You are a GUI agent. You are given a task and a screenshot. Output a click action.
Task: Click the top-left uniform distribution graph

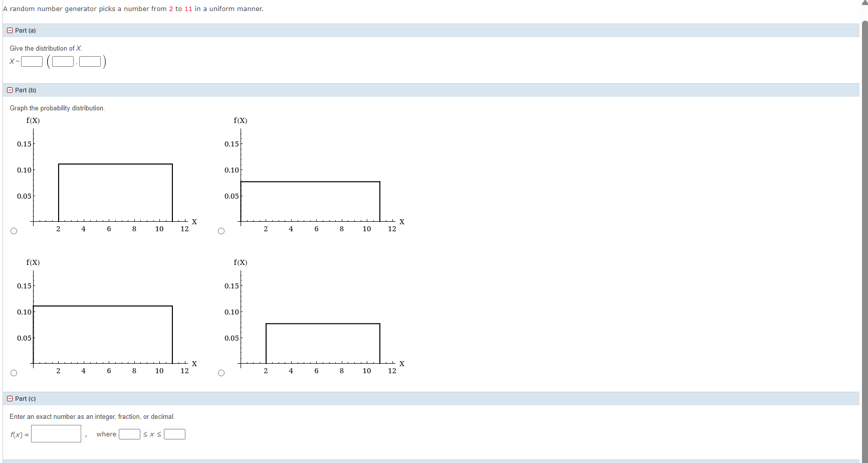point(107,175)
